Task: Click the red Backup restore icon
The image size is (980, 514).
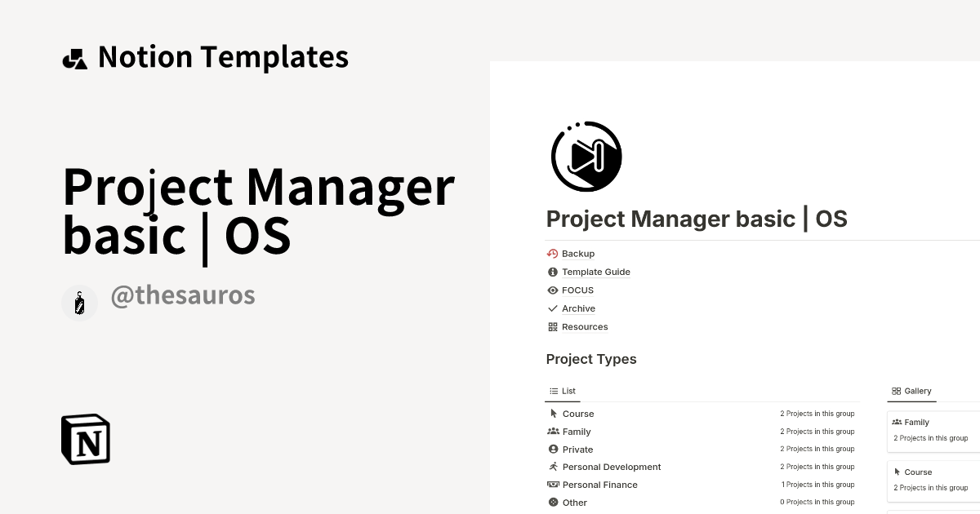Action: point(552,253)
